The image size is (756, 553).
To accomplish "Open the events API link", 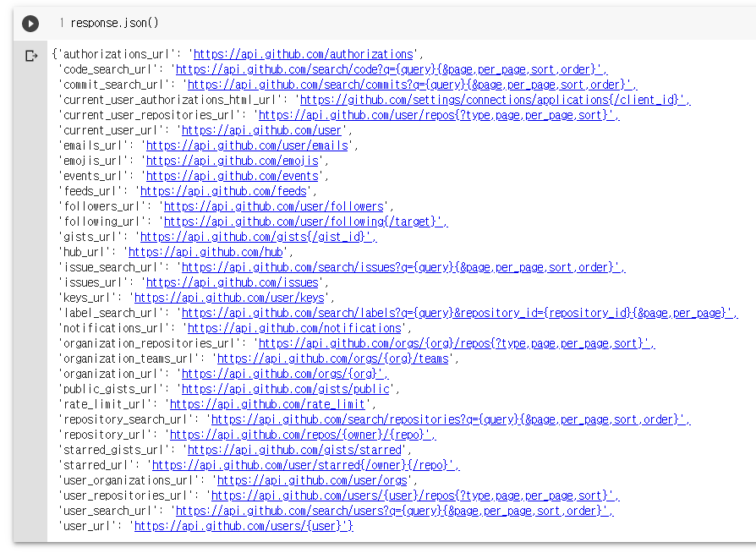I will tap(233, 176).
